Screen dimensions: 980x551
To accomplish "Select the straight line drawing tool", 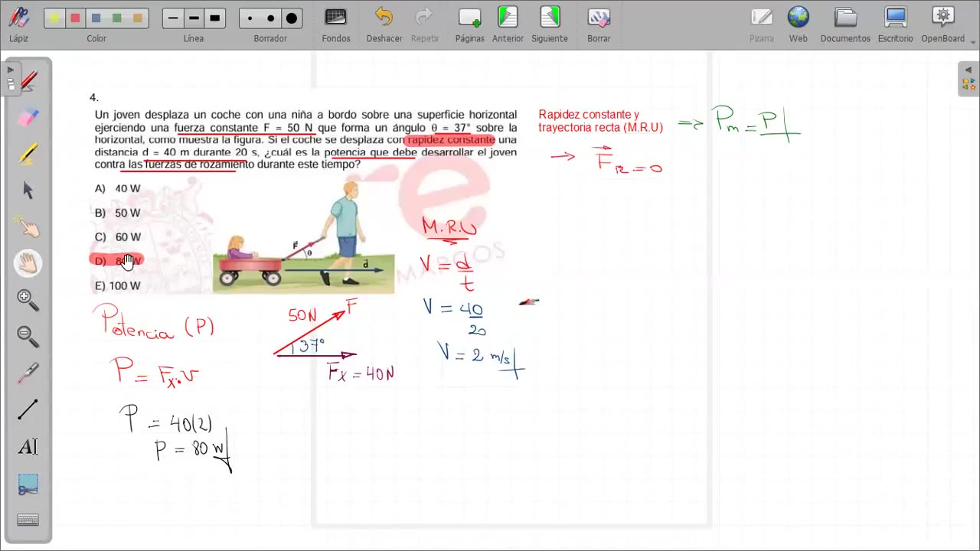I will point(28,410).
